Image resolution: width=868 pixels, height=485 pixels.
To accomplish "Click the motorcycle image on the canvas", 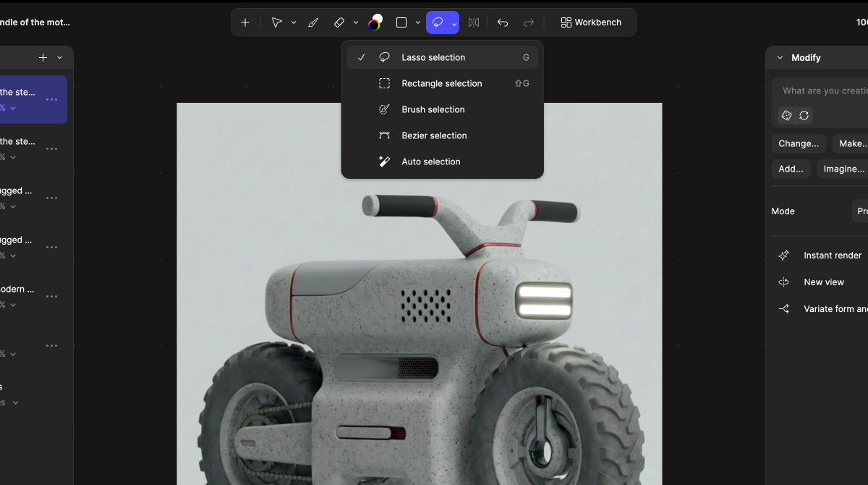I will click(420, 293).
